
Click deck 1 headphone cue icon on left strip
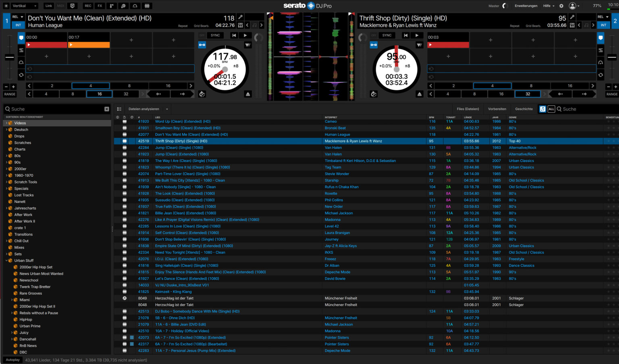21,62
